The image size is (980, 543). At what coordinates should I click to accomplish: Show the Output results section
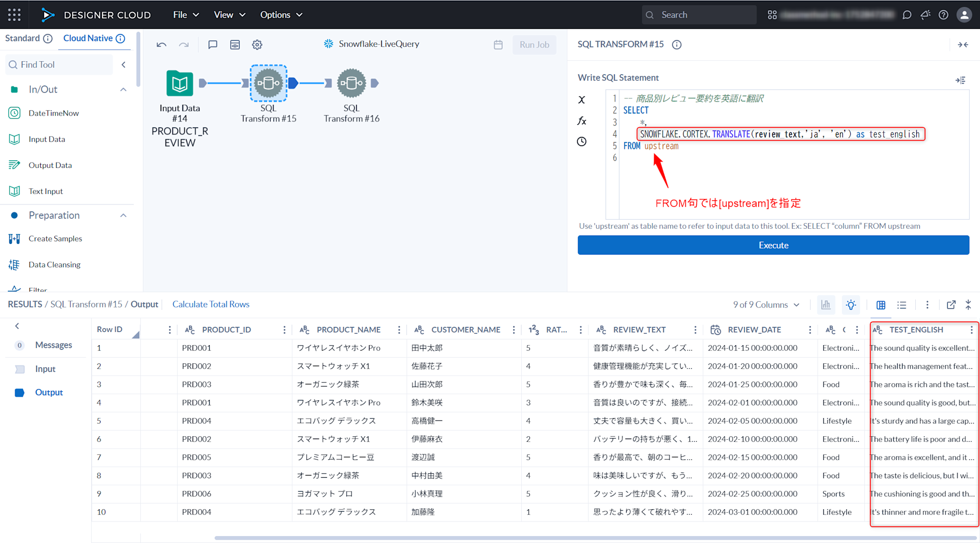click(49, 393)
